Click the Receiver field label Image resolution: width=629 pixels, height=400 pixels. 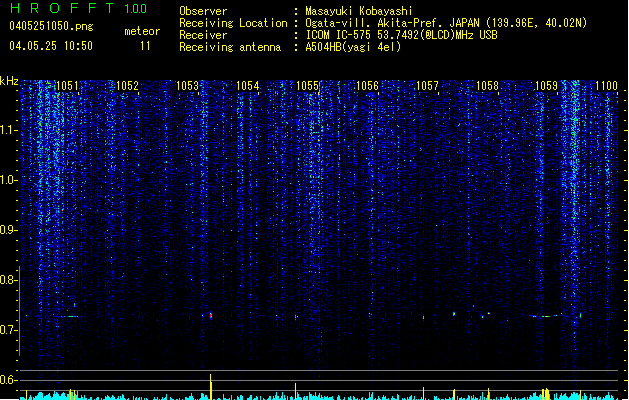coord(203,35)
